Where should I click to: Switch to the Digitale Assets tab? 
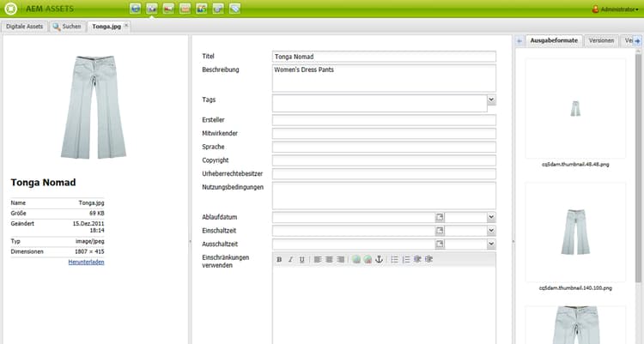[24, 27]
